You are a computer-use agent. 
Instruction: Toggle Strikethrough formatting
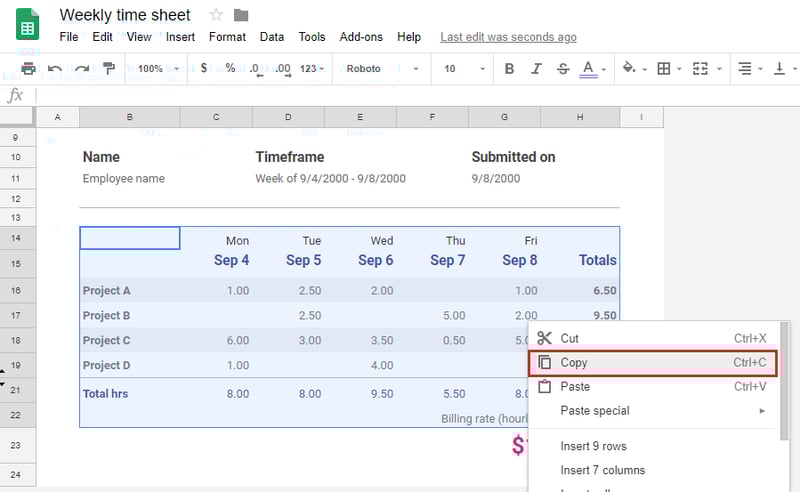click(563, 68)
